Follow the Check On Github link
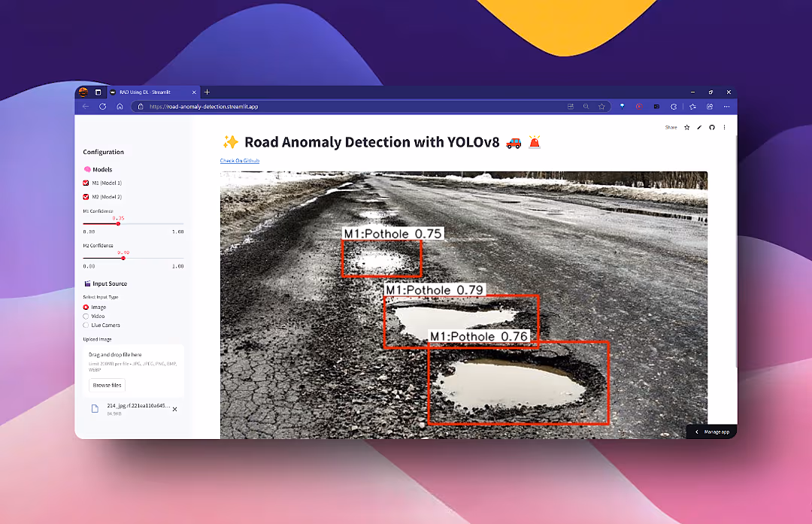 tap(239, 160)
